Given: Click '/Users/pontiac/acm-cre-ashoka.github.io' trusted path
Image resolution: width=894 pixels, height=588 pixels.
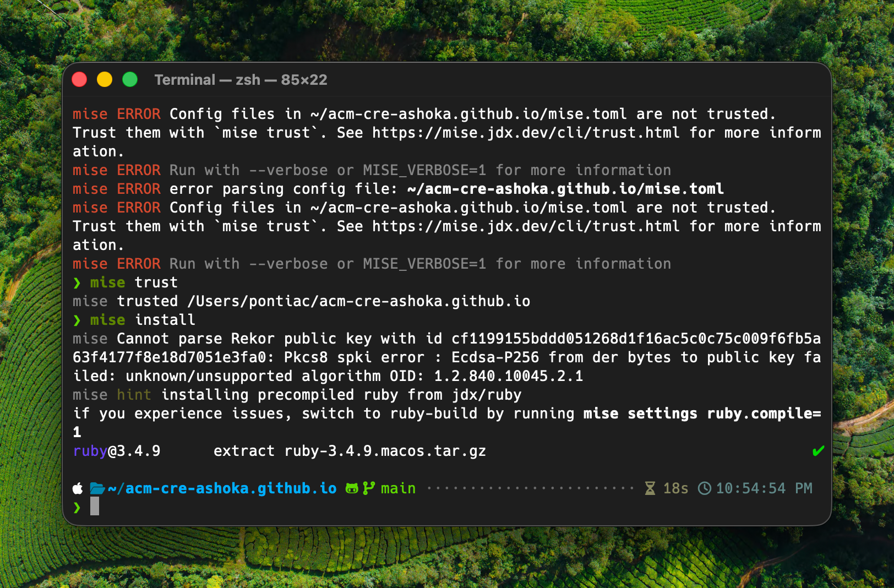Looking at the screenshot, I should [x=358, y=301].
